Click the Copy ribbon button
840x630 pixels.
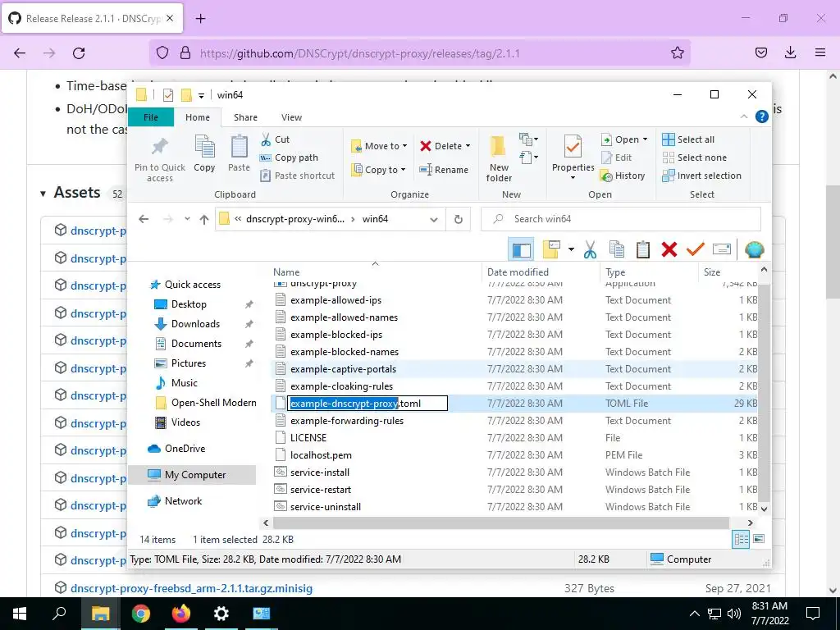(x=204, y=153)
